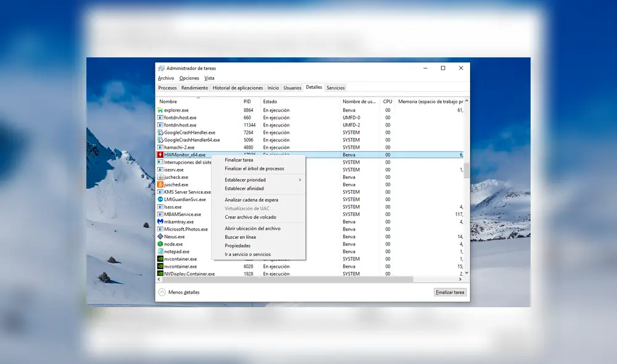The width and height of the screenshot is (617, 364).
Task: Select the GoogleCrashHandler.exe icon
Action: click(x=159, y=133)
